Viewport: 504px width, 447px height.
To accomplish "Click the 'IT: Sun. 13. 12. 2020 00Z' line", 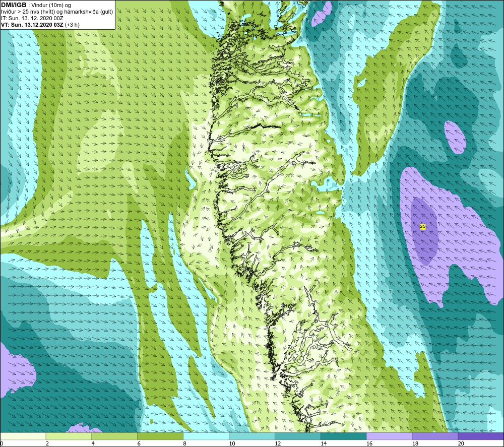I will tap(32, 18).
